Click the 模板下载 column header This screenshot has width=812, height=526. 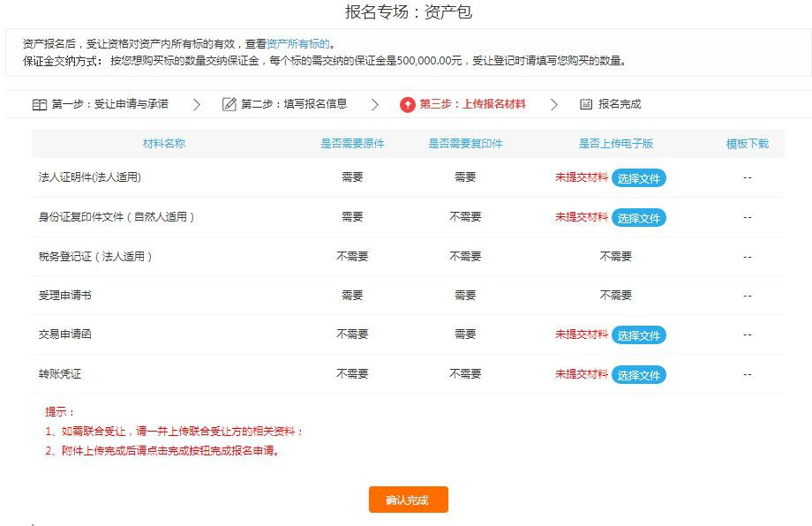747,144
